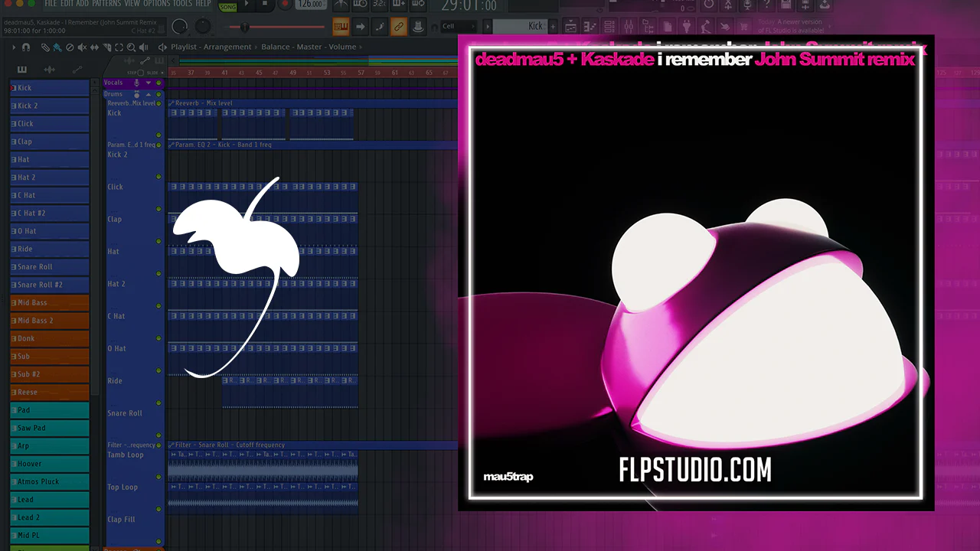Click the right-arrow auto-scroll icon
The width and height of the screenshot is (980, 551).
click(x=361, y=28)
